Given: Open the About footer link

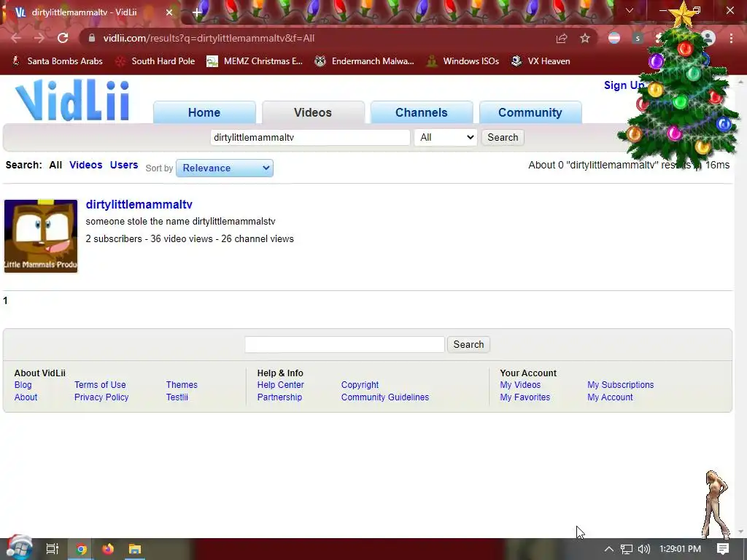Looking at the screenshot, I should tap(26, 397).
